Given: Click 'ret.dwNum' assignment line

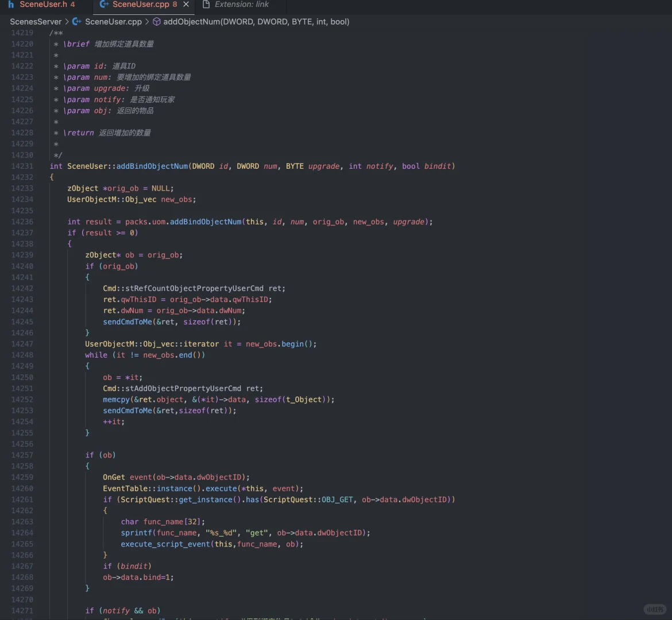Looking at the screenshot, I should tap(174, 311).
